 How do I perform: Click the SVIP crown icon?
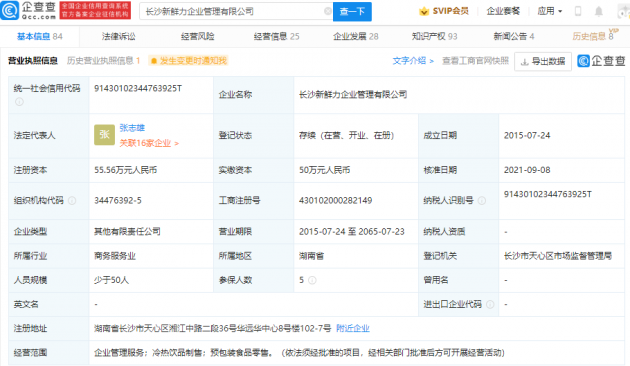424,11
